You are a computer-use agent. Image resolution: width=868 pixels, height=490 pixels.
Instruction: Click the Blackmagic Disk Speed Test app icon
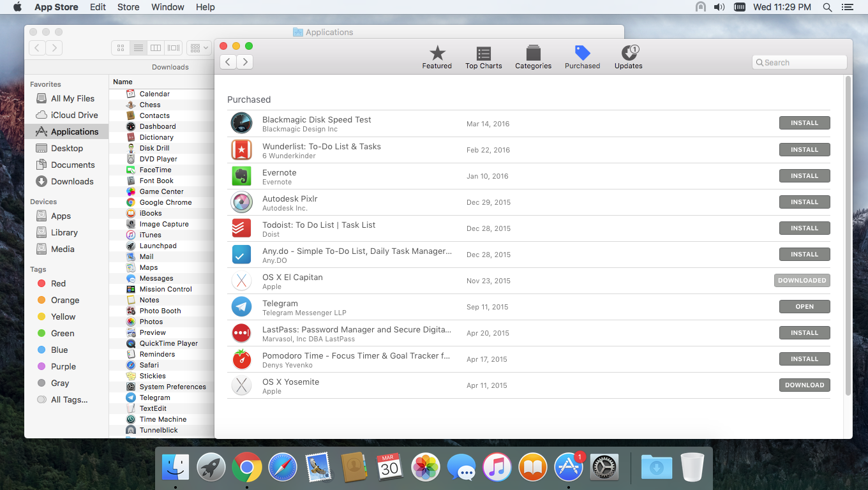(x=241, y=123)
